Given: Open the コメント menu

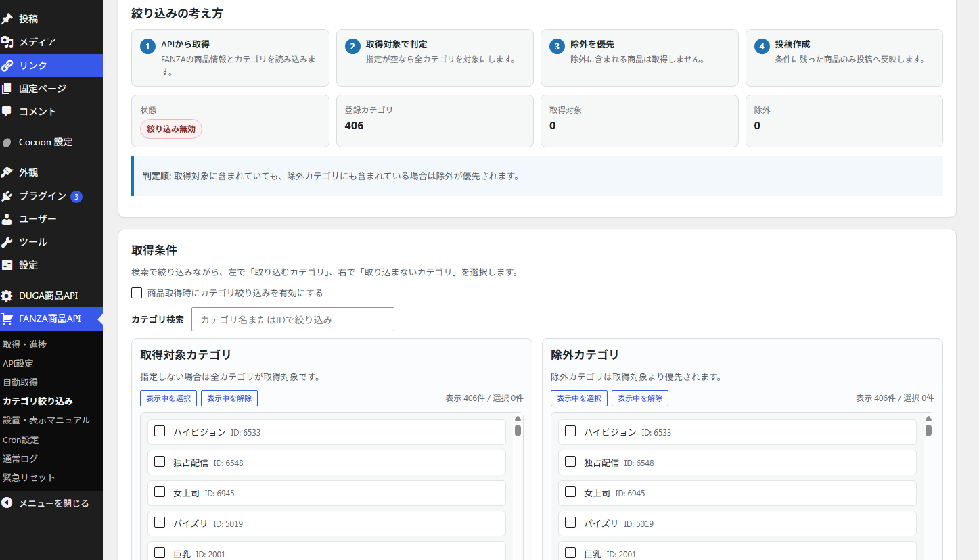Looking at the screenshot, I should click(x=51, y=112).
